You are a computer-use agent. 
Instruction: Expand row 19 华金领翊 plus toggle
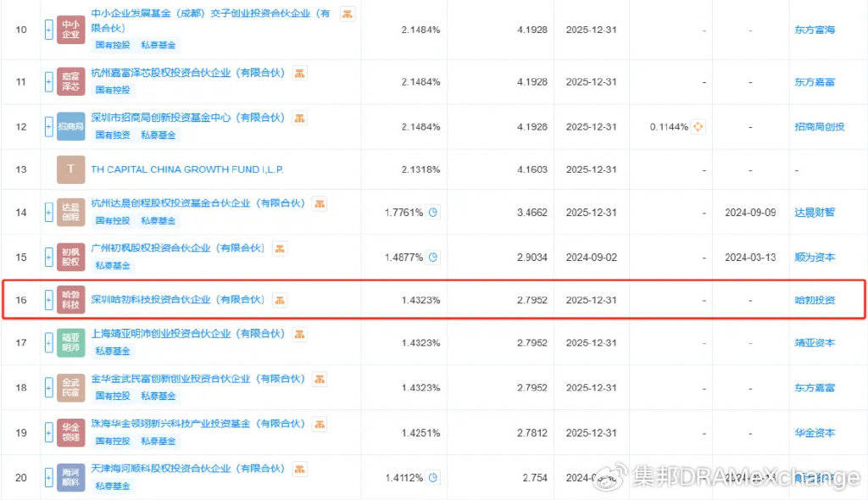48,432
